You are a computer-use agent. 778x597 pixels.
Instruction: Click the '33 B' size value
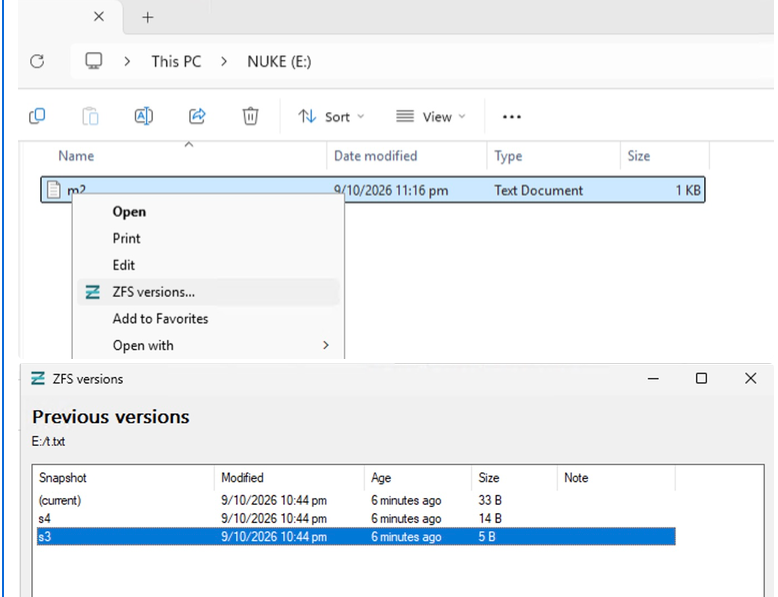coord(490,500)
